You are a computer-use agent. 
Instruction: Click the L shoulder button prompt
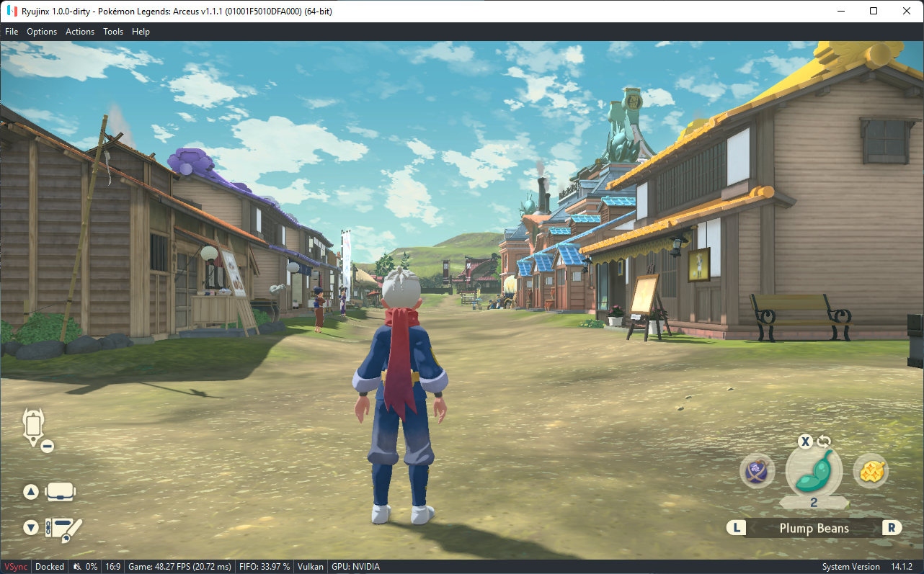pyautogui.click(x=736, y=528)
